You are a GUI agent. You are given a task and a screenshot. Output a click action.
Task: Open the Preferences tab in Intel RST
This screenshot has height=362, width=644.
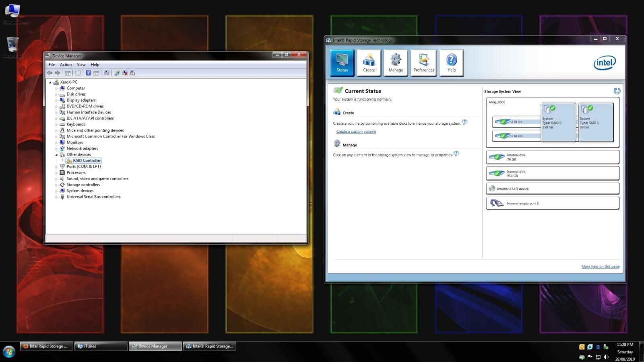coord(424,63)
